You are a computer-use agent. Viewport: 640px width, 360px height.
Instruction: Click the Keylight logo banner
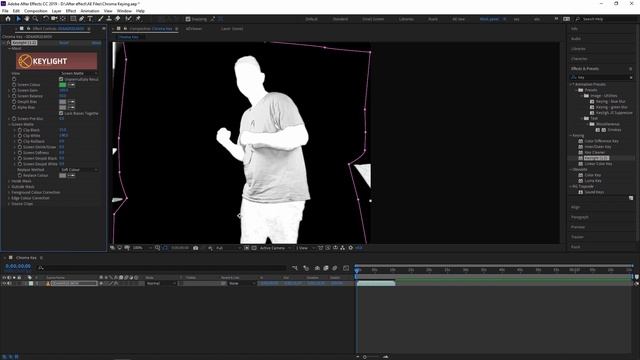56,61
